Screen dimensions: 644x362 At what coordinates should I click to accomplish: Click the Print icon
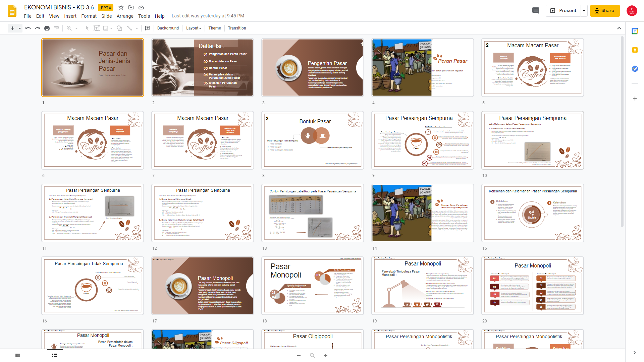(x=47, y=28)
